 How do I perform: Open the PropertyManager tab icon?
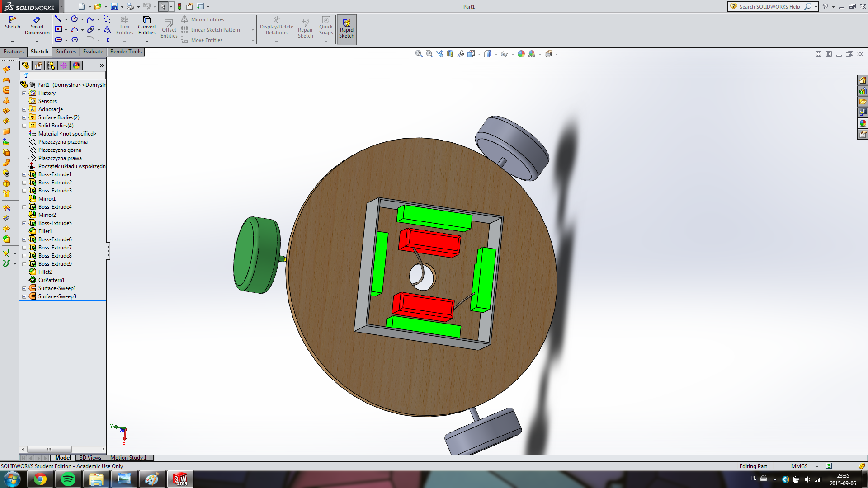pyautogui.click(x=38, y=66)
